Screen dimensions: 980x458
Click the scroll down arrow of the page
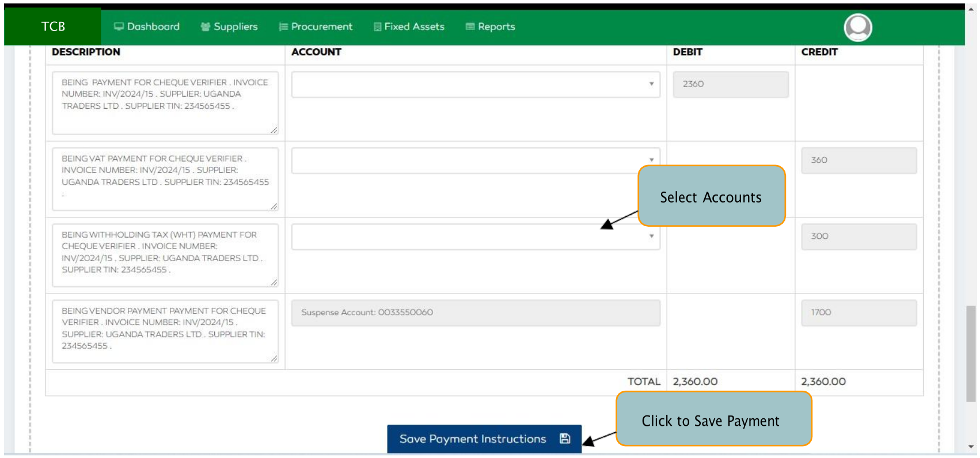[x=971, y=446]
